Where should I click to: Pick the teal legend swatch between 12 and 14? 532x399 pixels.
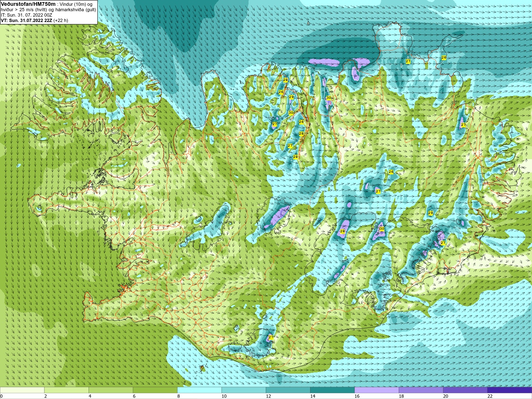[x=288, y=390]
